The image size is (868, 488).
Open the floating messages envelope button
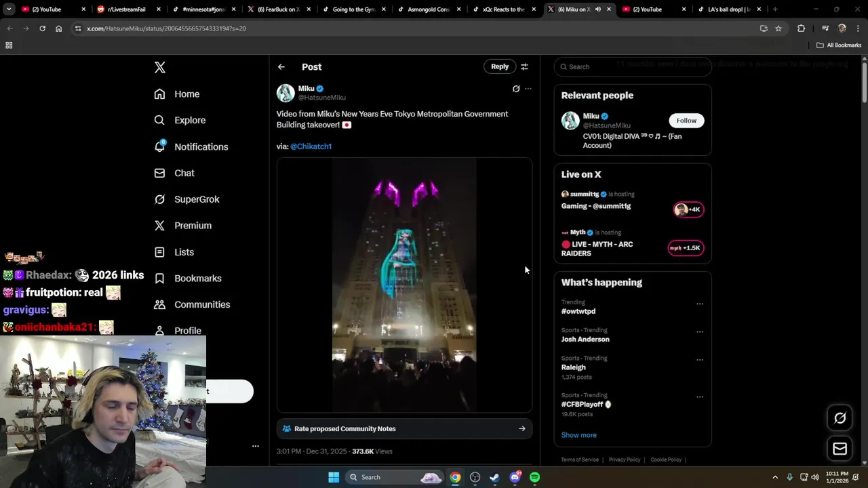840,449
